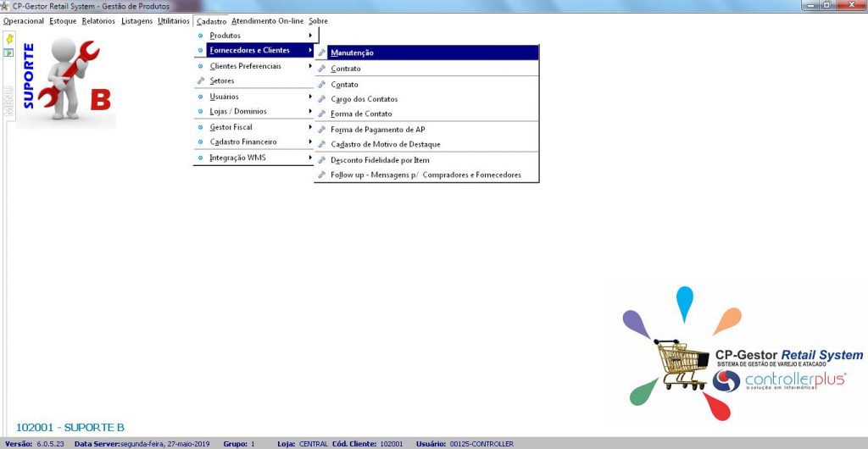Click bullet icon beside Clientes Preferenciais

200,66
